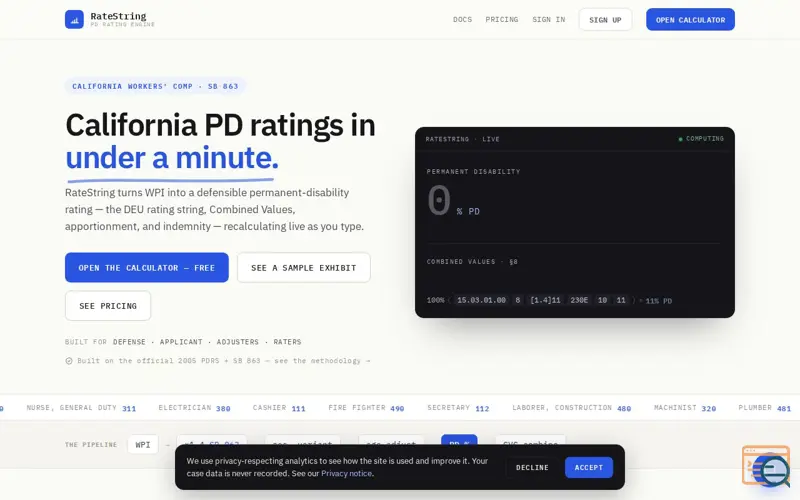Click Secretary 112 ticker entry
Viewport: 800px width, 500px height.
pos(458,408)
